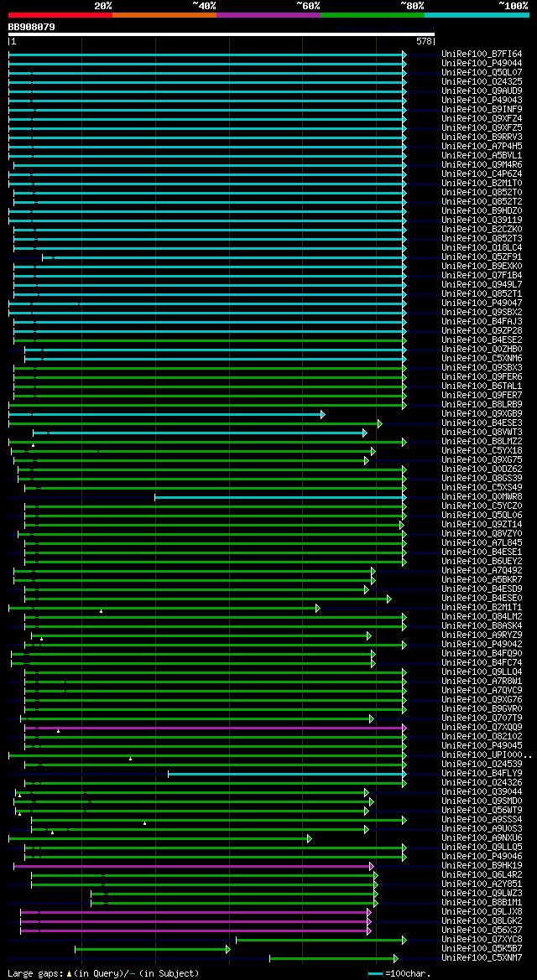537x980 pixels.
Task: Click the red 20% identity legend segment
Action: click(60, 14)
